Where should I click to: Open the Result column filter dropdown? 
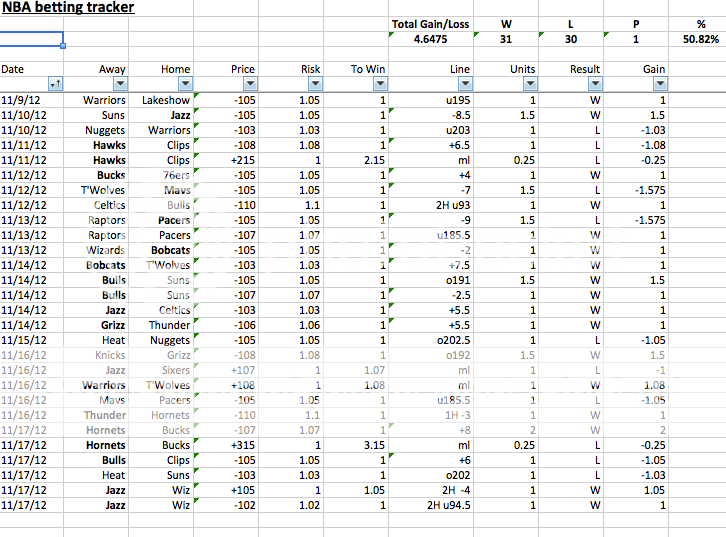coord(595,84)
